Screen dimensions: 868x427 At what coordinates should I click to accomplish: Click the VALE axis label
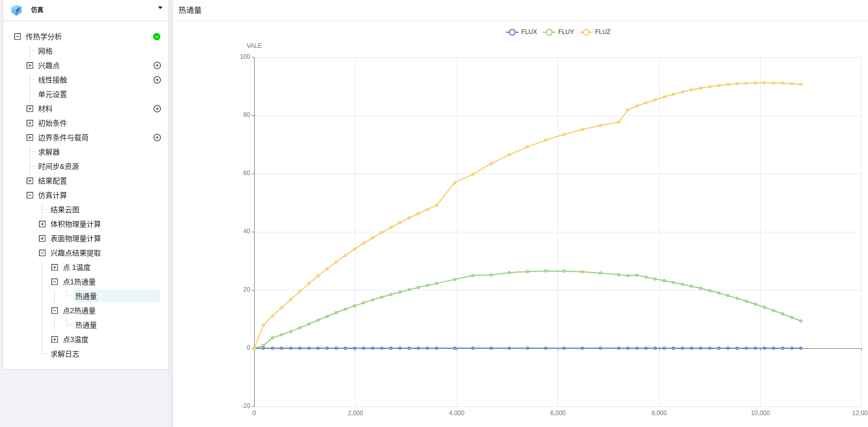(x=254, y=46)
